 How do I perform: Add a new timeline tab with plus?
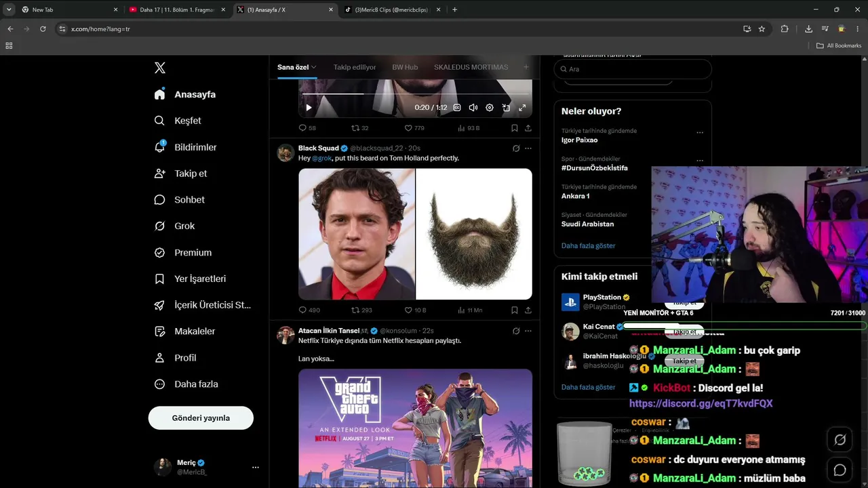[x=526, y=67]
